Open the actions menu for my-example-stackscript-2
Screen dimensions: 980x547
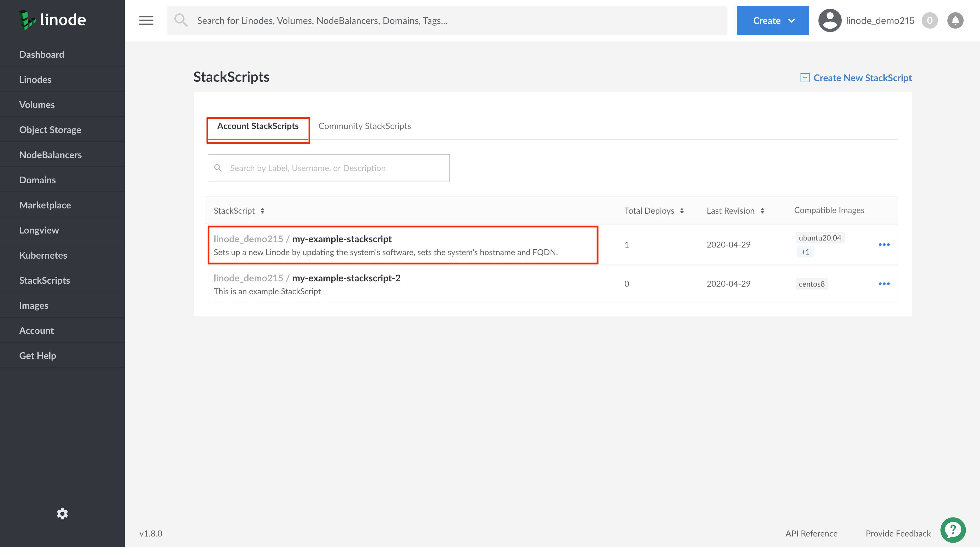(x=885, y=284)
